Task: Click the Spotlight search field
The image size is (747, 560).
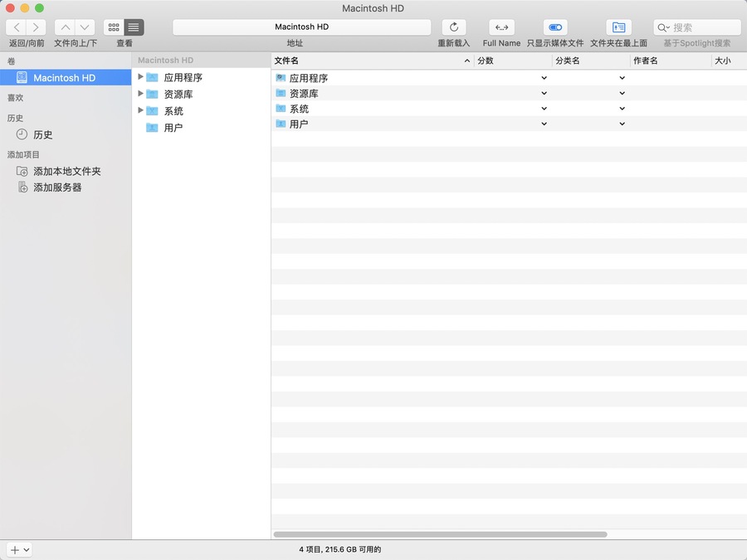Action: [697, 27]
